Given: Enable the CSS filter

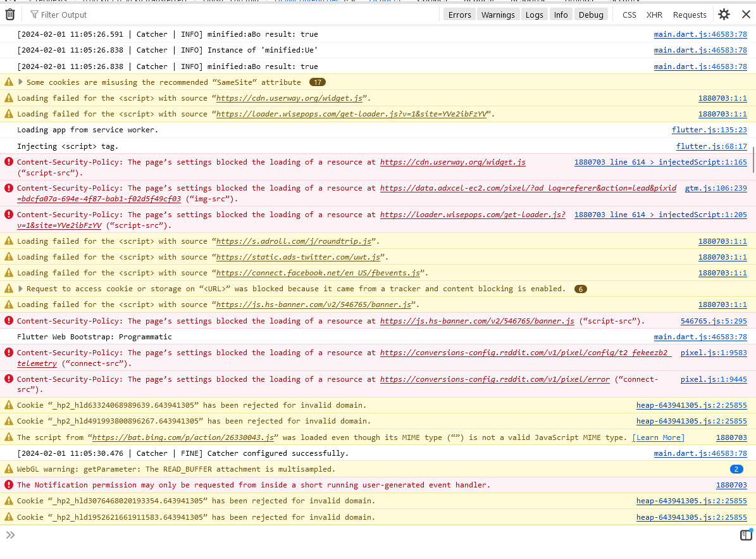Looking at the screenshot, I should tap(629, 15).
